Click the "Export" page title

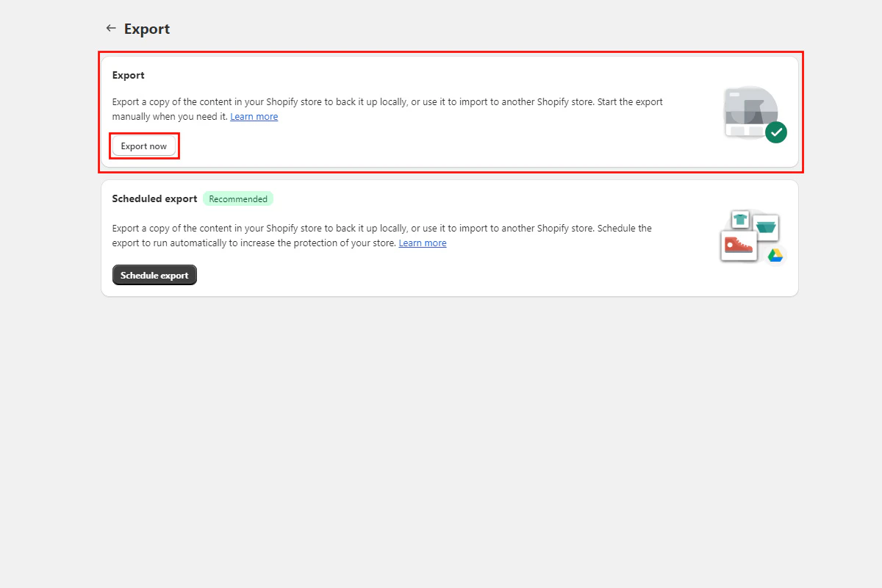tap(148, 28)
